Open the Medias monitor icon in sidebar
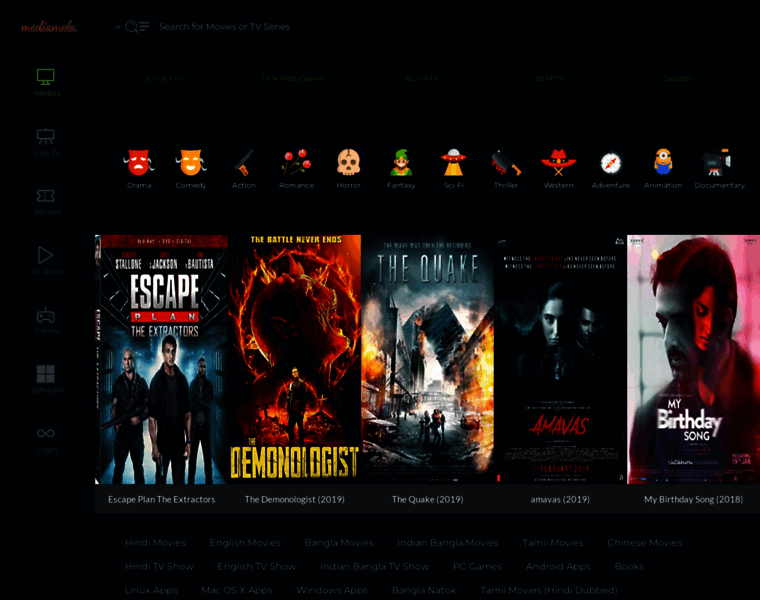Screen dimensions: 760x600 click(x=46, y=77)
